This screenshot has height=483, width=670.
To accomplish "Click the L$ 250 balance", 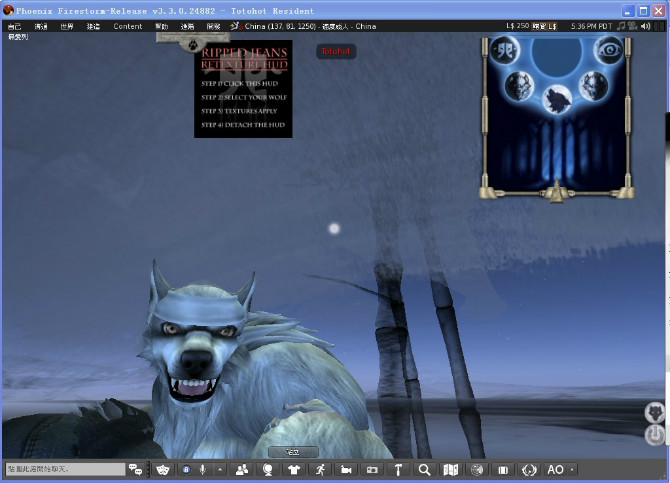I will click(517, 26).
